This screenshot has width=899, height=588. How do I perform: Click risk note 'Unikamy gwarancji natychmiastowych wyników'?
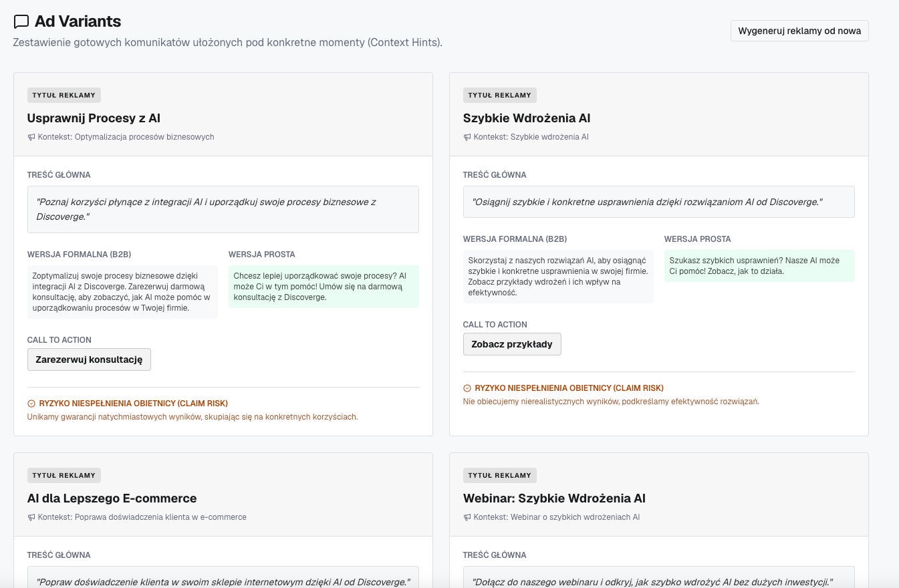192,417
